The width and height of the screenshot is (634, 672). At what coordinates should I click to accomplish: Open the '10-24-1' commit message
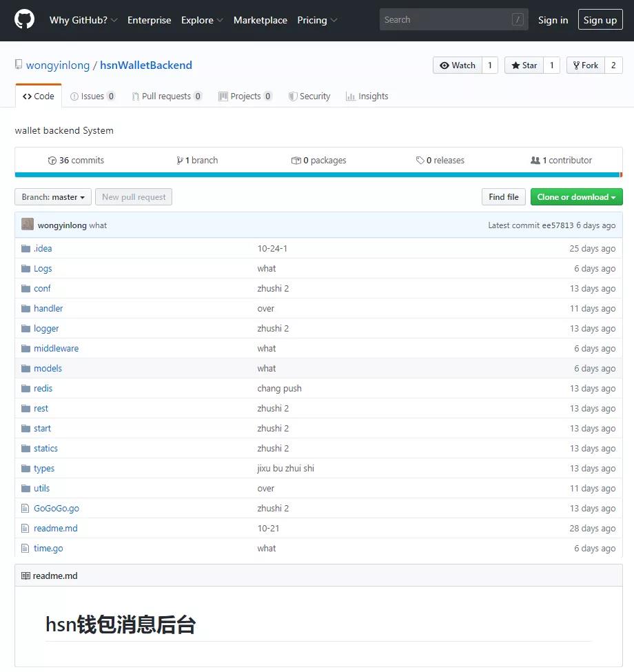[x=272, y=249]
